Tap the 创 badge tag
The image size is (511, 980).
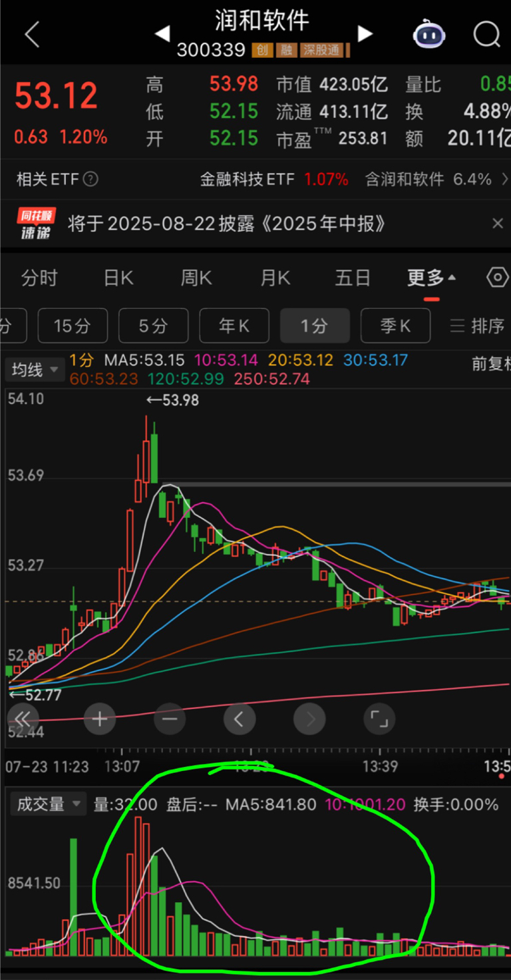[x=262, y=50]
